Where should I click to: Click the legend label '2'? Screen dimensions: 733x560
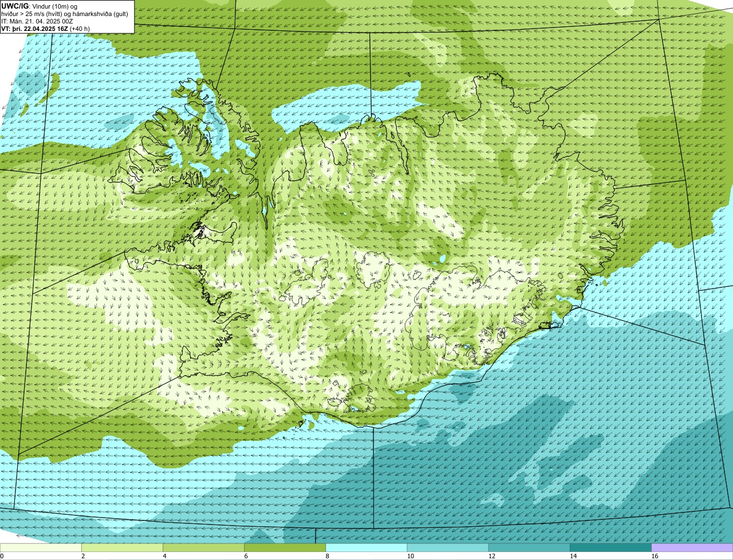[x=83, y=556]
